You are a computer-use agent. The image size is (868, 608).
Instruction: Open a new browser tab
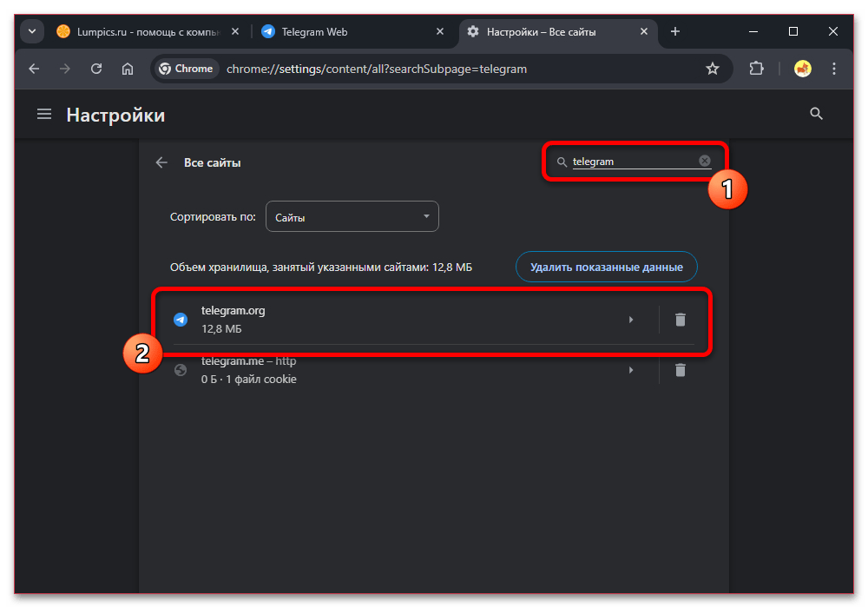click(x=674, y=31)
